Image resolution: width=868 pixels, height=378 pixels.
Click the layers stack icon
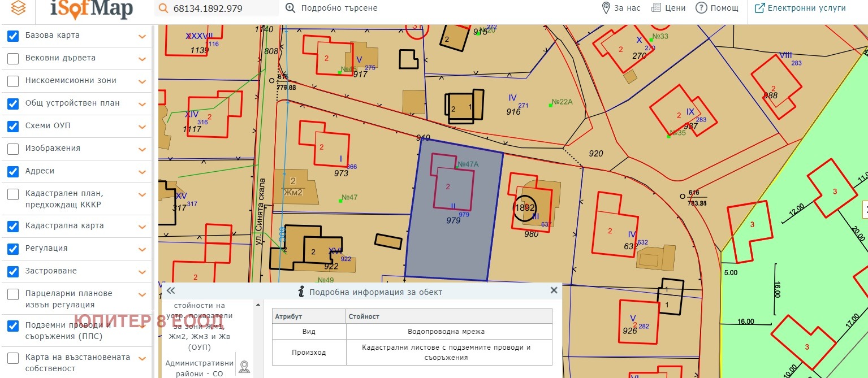pyautogui.click(x=18, y=8)
